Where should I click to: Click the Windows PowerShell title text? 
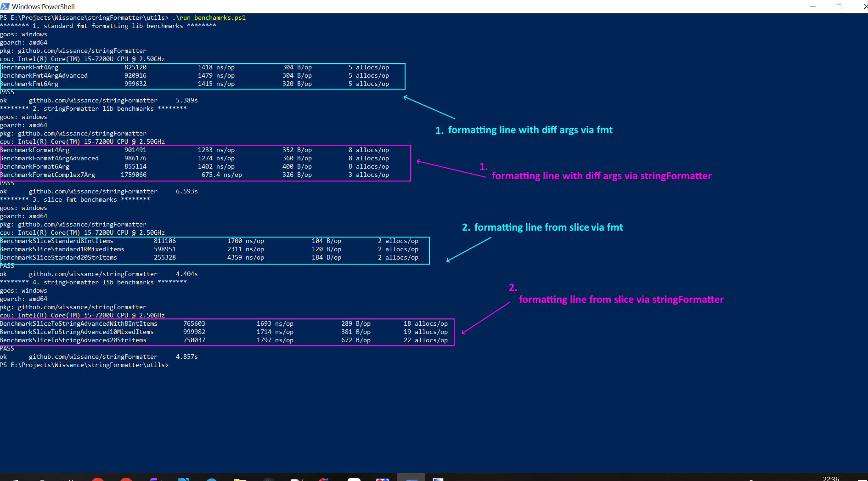pyautogui.click(x=43, y=7)
